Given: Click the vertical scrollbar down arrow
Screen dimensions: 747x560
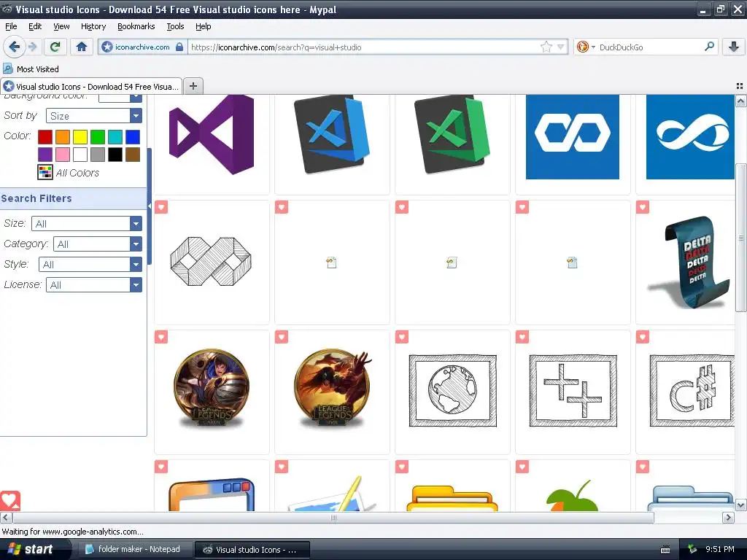Looking at the screenshot, I should point(740,505).
